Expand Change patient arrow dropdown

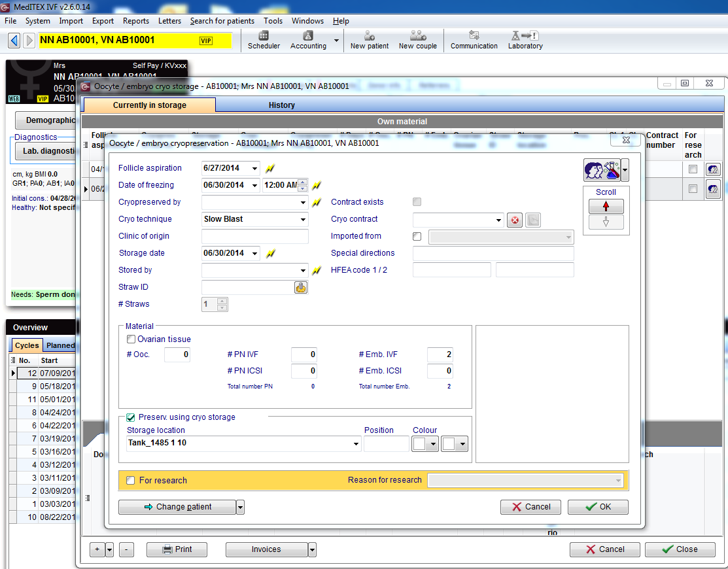240,508
